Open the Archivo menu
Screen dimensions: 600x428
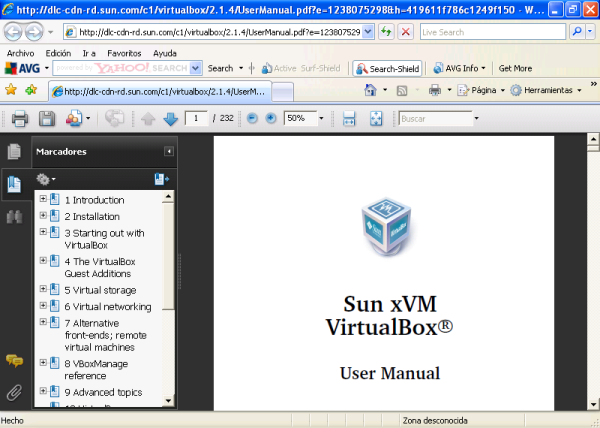click(20, 52)
